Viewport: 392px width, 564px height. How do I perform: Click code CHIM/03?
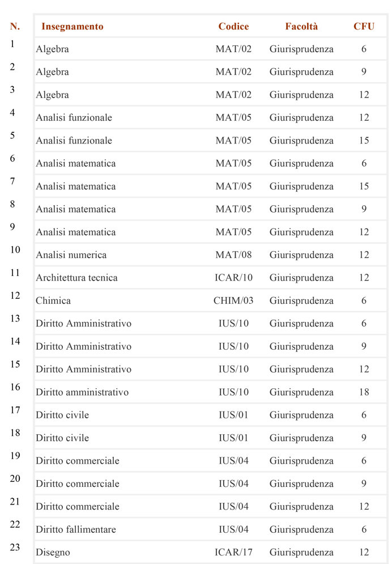tap(233, 300)
